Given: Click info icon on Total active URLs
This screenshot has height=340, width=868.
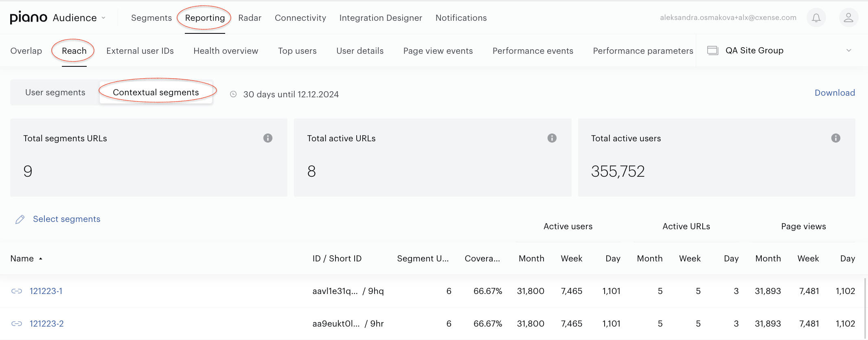Looking at the screenshot, I should pyautogui.click(x=552, y=138).
